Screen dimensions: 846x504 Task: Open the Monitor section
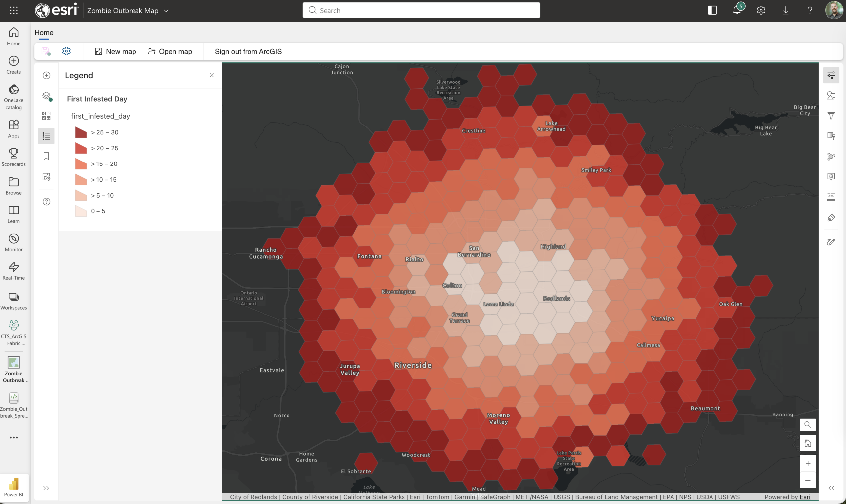14,242
